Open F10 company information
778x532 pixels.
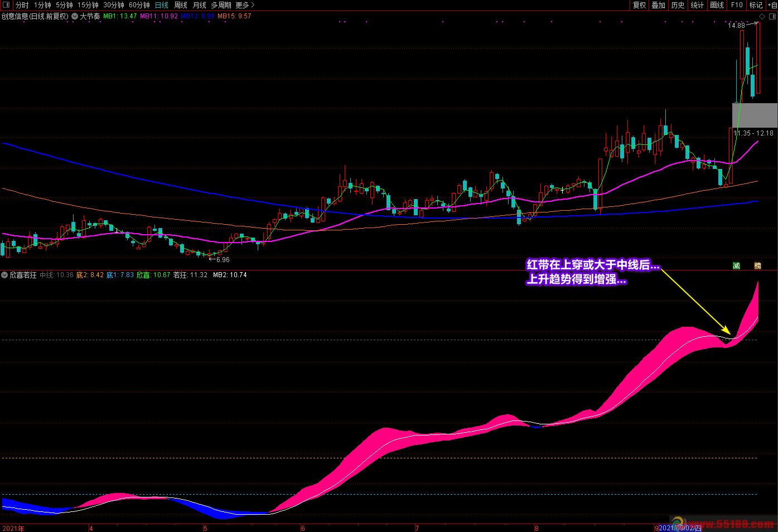(x=737, y=5)
